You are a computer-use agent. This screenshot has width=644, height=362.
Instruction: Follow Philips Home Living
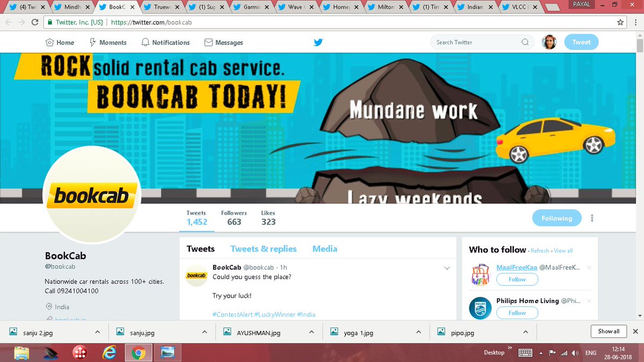pos(517,313)
